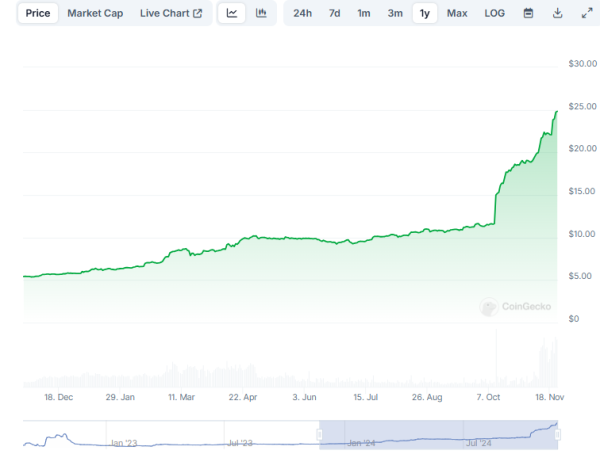
Task: Click the 26. Aug date label
Action: point(427,397)
